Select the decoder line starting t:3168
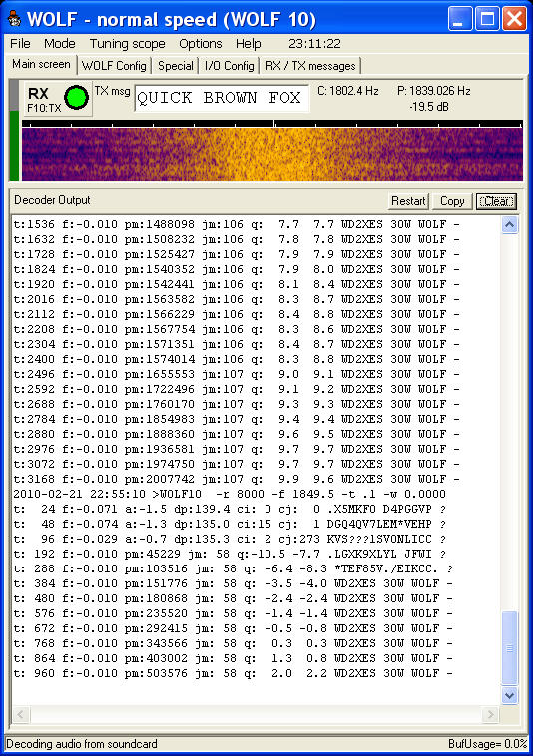Screen dimensions: 533x756 pos(237,479)
